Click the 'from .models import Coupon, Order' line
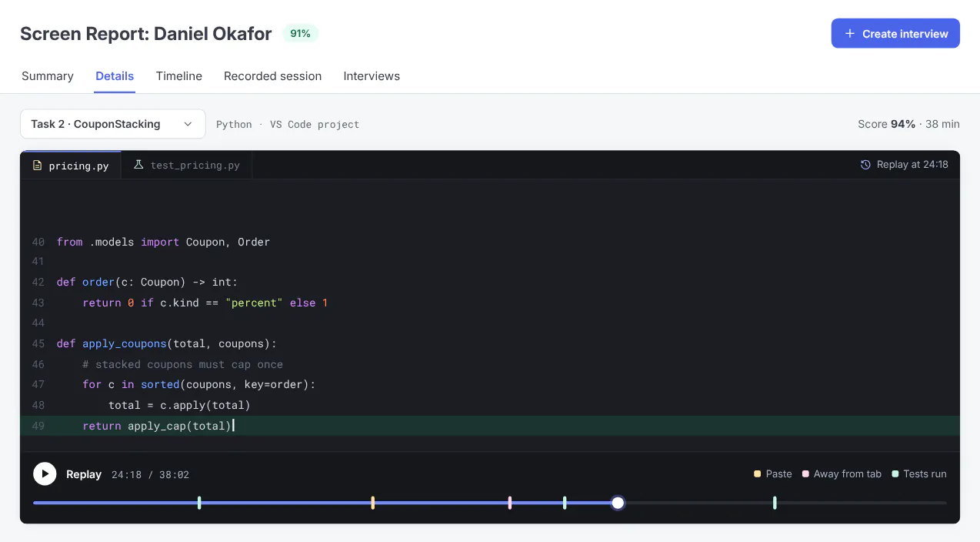980x542 pixels. pyautogui.click(x=163, y=242)
